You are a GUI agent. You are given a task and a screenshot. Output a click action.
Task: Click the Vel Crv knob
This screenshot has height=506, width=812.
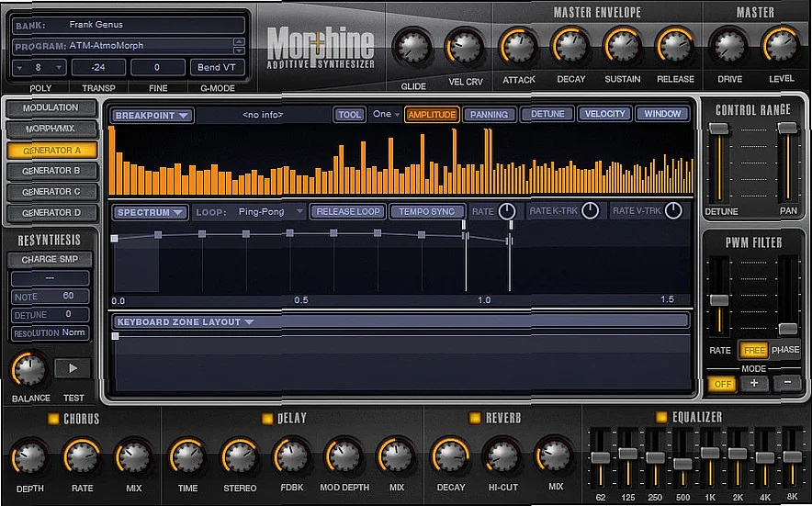[x=465, y=47]
